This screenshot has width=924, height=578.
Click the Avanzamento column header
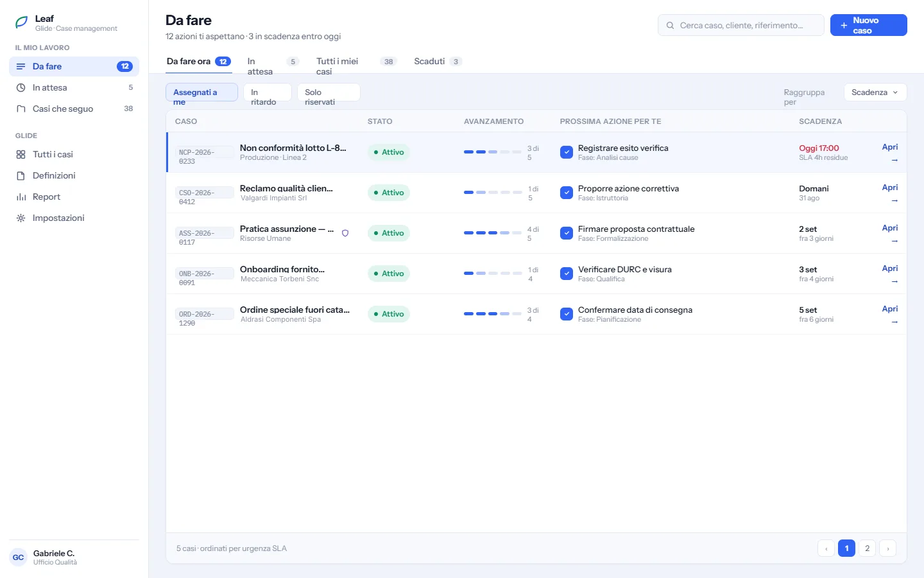493,121
